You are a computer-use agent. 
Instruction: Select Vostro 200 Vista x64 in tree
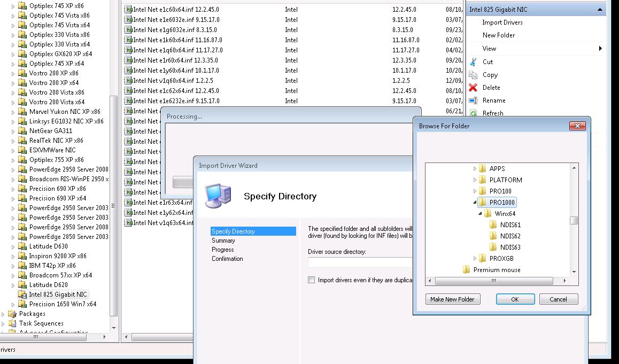(x=57, y=102)
